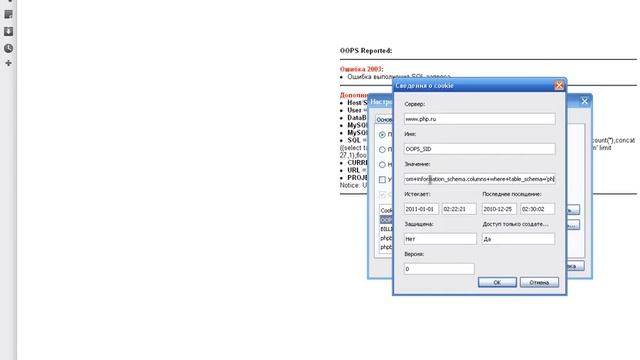
Task: Click the Имя field containing OOPS_SID
Action: (480, 149)
